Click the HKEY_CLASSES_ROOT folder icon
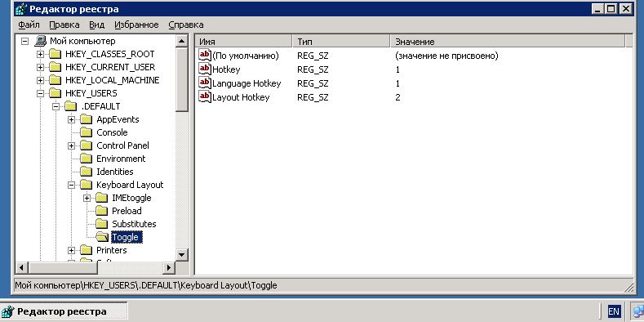Screen dimensions: 644x322 point(55,54)
